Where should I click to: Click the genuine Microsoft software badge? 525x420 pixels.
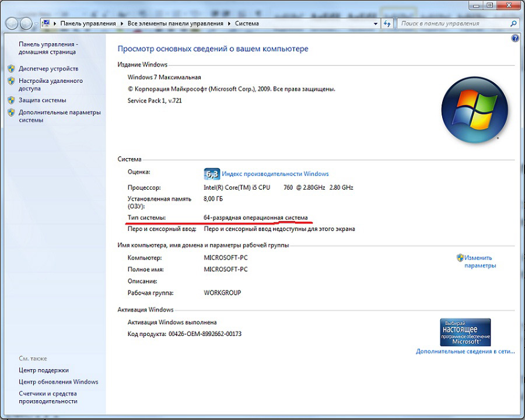[465, 332]
